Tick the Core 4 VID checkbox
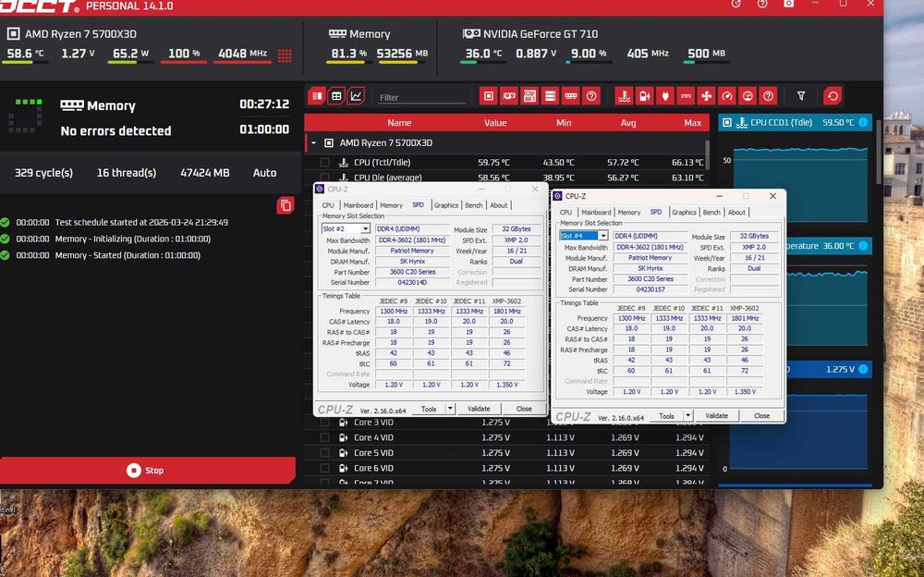Image resolution: width=924 pixels, height=577 pixels. pos(324,437)
